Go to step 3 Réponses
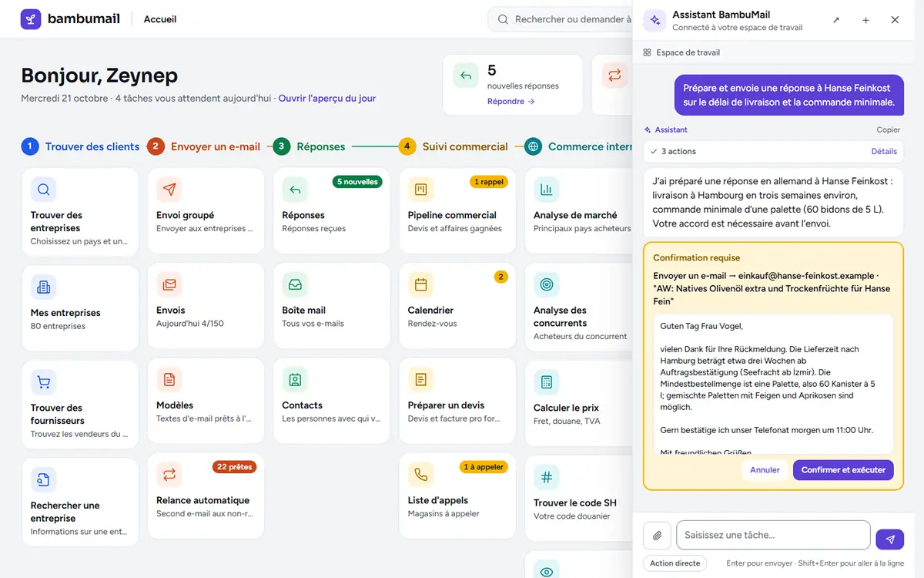The height and width of the screenshot is (578, 924). tap(310, 146)
